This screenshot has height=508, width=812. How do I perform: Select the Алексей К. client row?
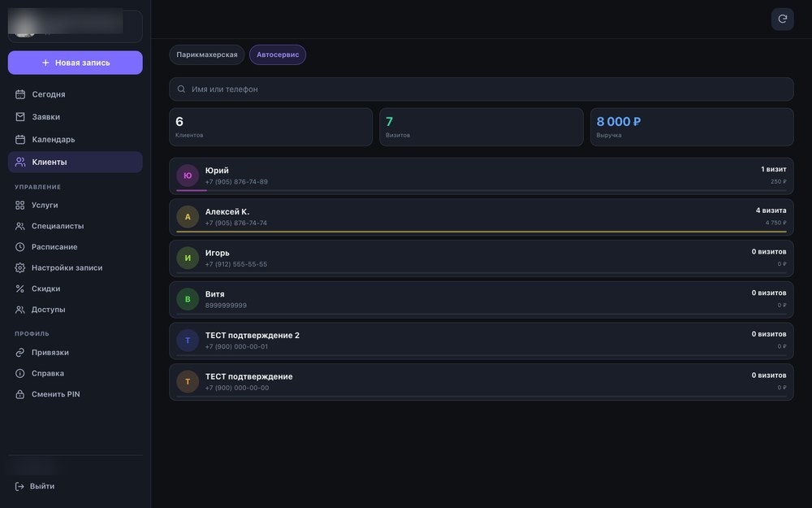481,217
